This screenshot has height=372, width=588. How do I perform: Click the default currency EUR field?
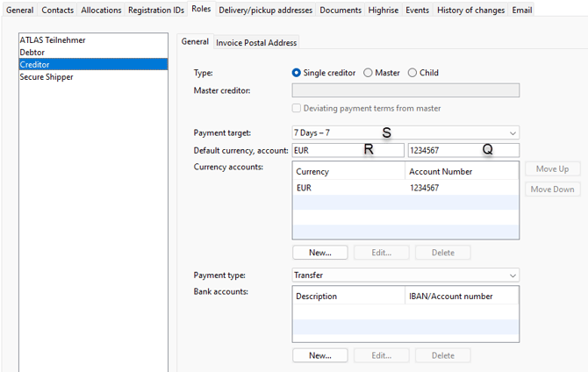[347, 150]
